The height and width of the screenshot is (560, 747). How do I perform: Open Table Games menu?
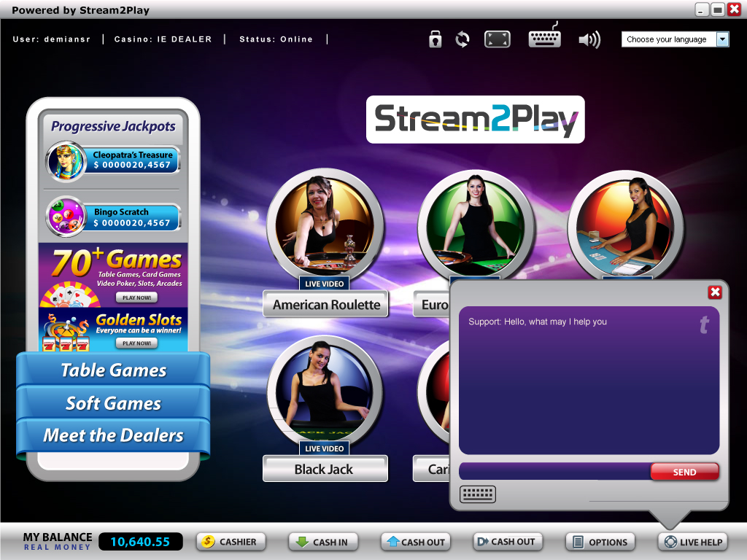click(x=113, y=370)
